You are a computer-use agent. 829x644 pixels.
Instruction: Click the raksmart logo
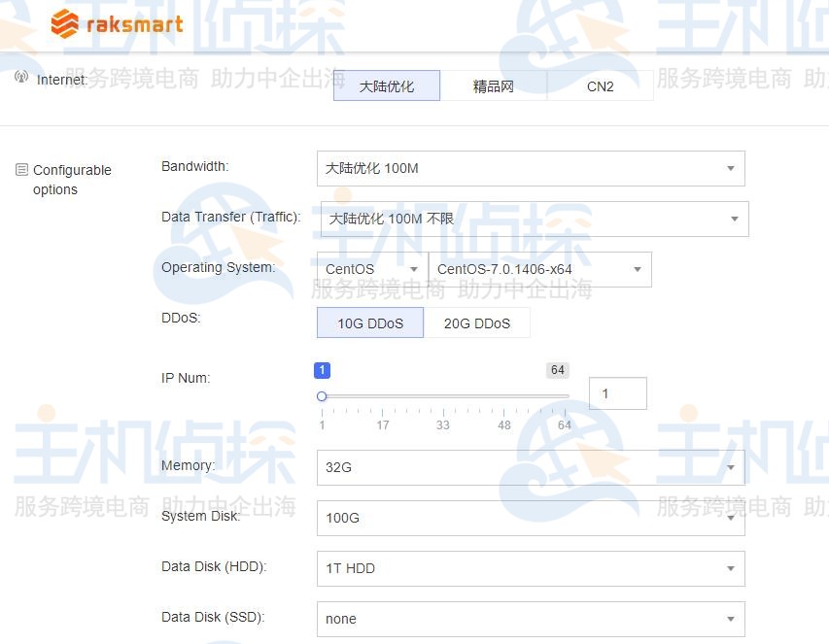(117, 23)
